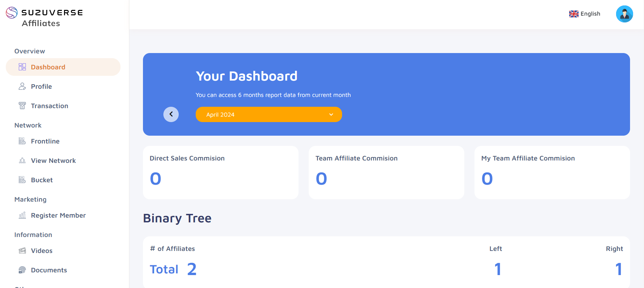Click the View Network hierarchy icon
The width and height of the screenshot is (644, 288).
pyautogui.click(x=22, y=160)
